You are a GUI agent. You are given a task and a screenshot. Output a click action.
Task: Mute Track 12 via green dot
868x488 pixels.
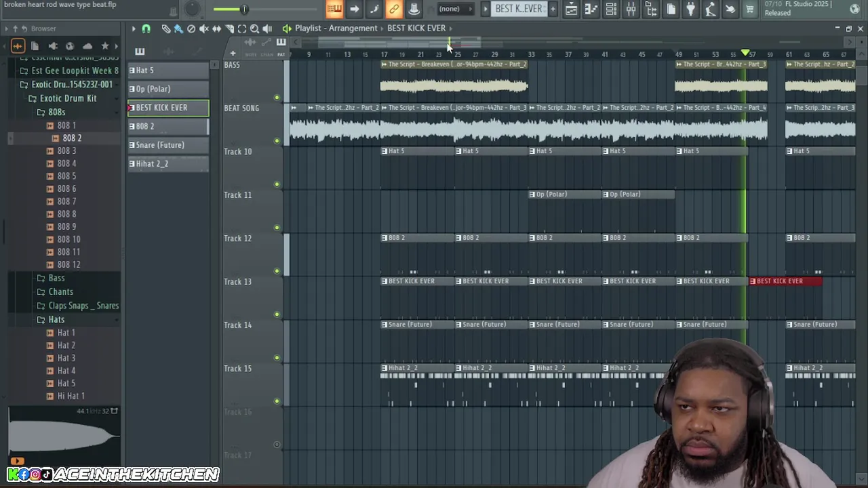click(277, 271)
